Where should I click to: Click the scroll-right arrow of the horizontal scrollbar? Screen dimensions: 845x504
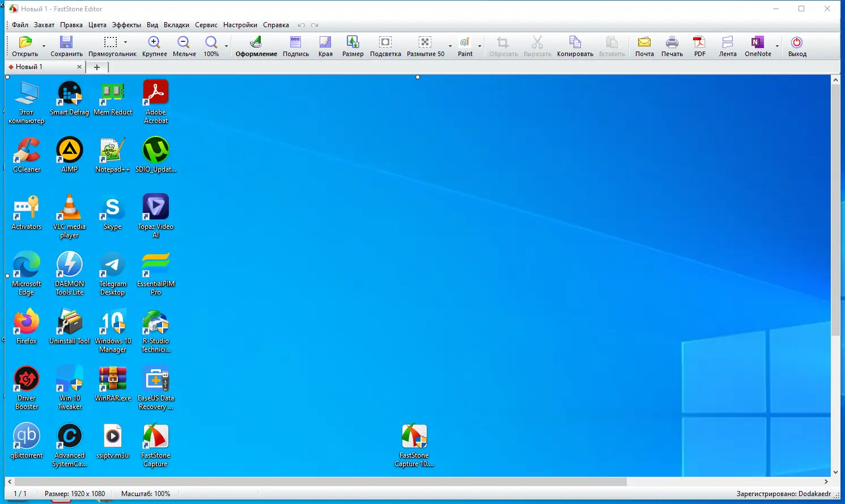[x=826, y=482]
